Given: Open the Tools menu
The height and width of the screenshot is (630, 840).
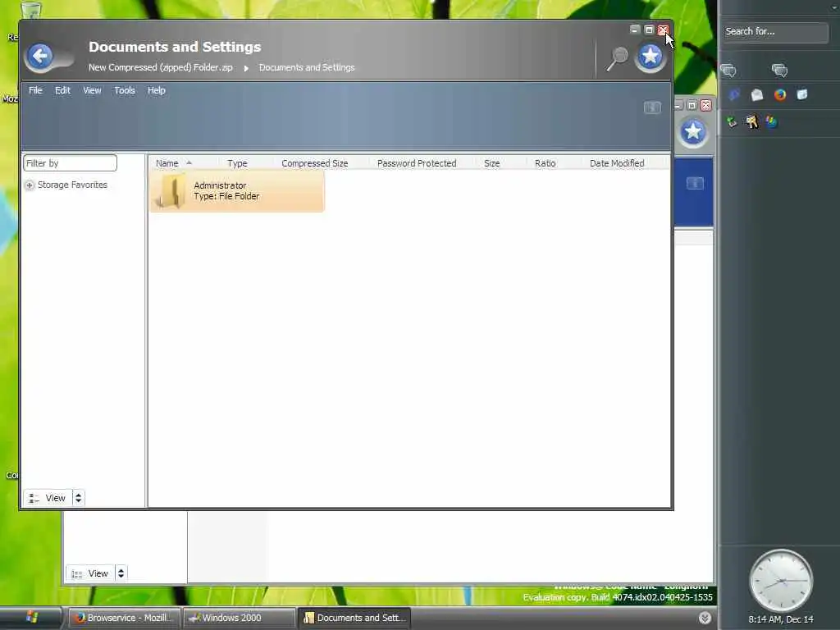Looking at the screenshot, I should coord(125,90).
